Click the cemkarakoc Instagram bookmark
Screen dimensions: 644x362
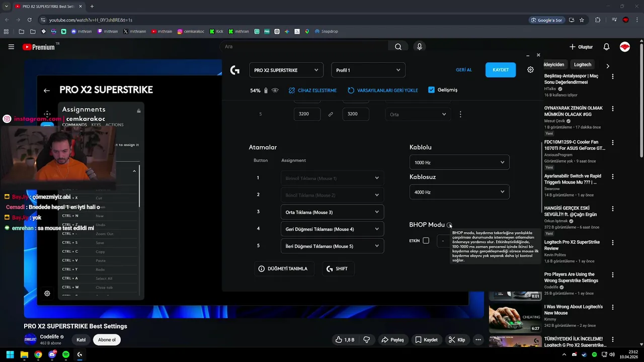click(x=191, y=31)
